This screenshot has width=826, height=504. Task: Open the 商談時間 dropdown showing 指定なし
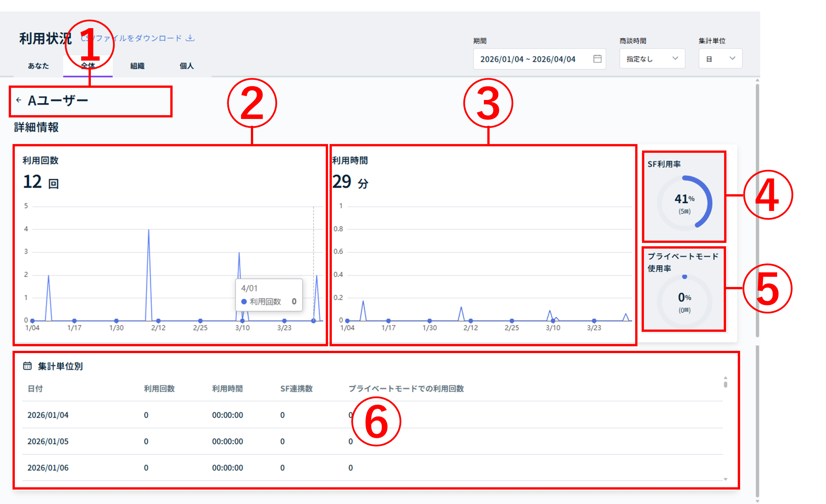click(x=652, y=59)
